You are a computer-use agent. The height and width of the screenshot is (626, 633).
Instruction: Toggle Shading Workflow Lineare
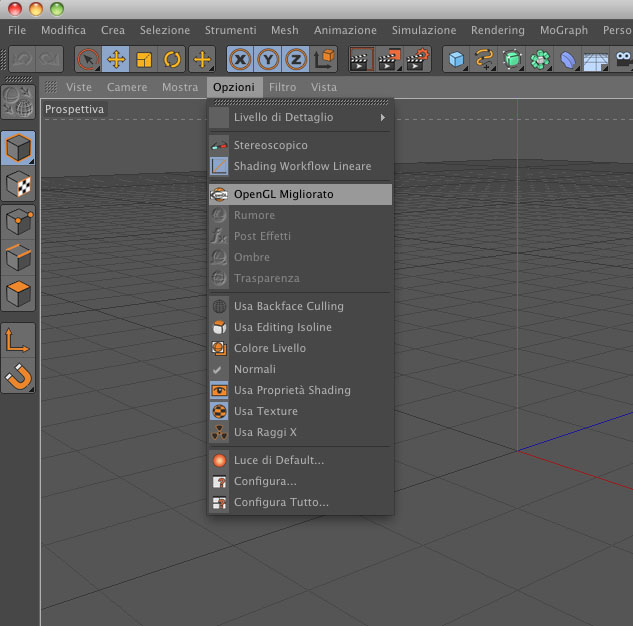coord(300,166)
